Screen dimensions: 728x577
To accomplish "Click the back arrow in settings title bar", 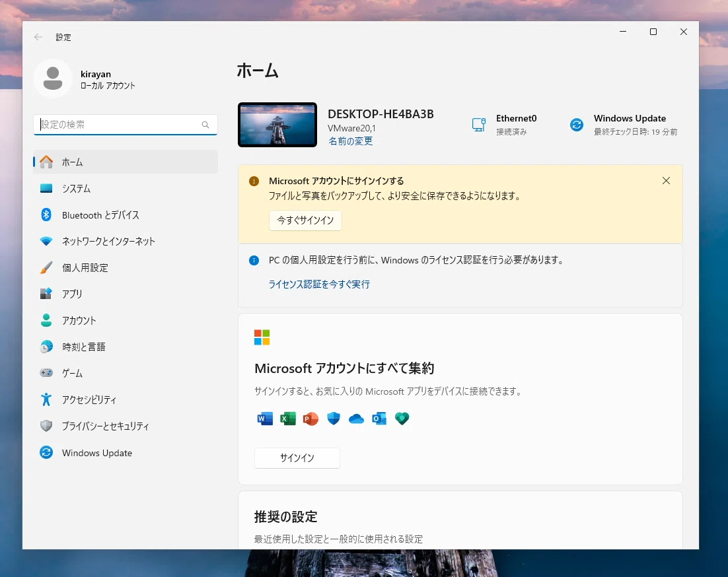I will coord(38,37).
